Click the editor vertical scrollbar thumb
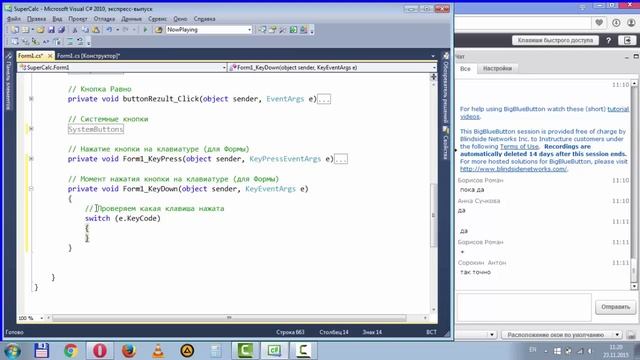 pos(433,215)
